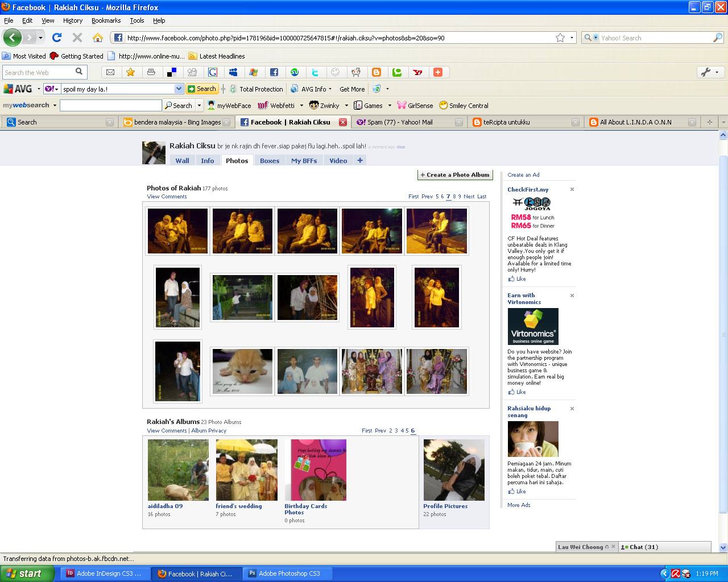Click the Reddit alien icon in the share toolbar

point(356,72)
